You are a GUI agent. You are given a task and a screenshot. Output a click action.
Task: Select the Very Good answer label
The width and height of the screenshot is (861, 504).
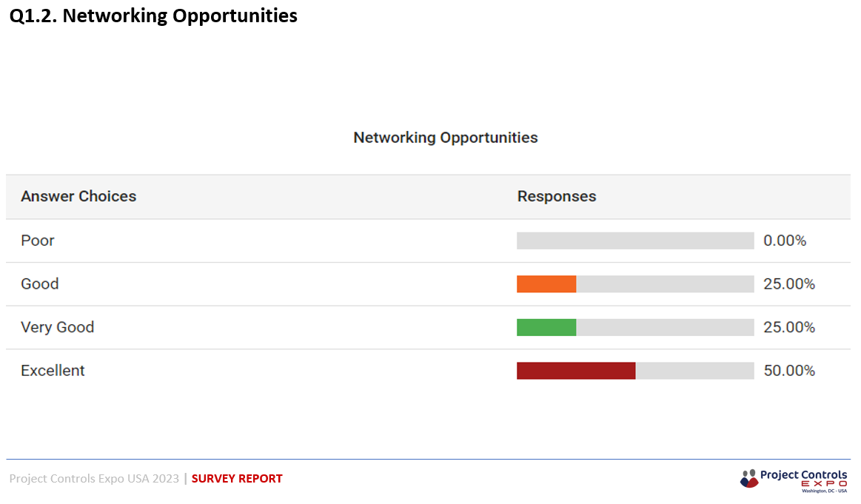coord(57,327)
